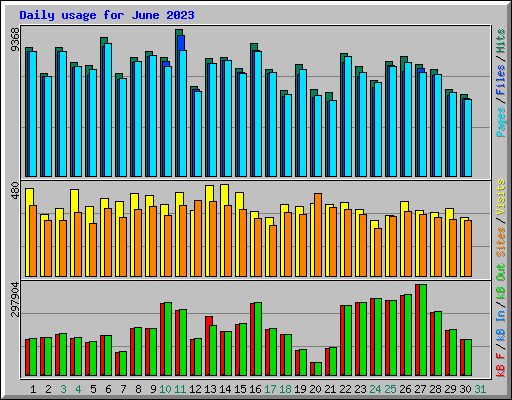Click the orange sites bar for day 20
Image resolution: width=512 pixels, height=400 pixels.
318,235
